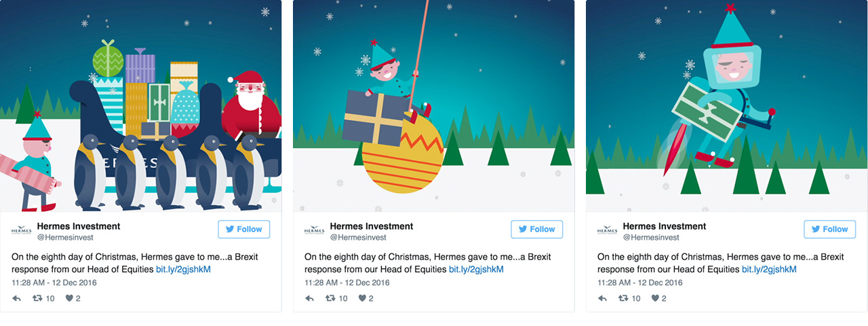Retweet the first tweet showing Santa's sleigh
Viewport: 868px width, 326px height.
point(38,298)
